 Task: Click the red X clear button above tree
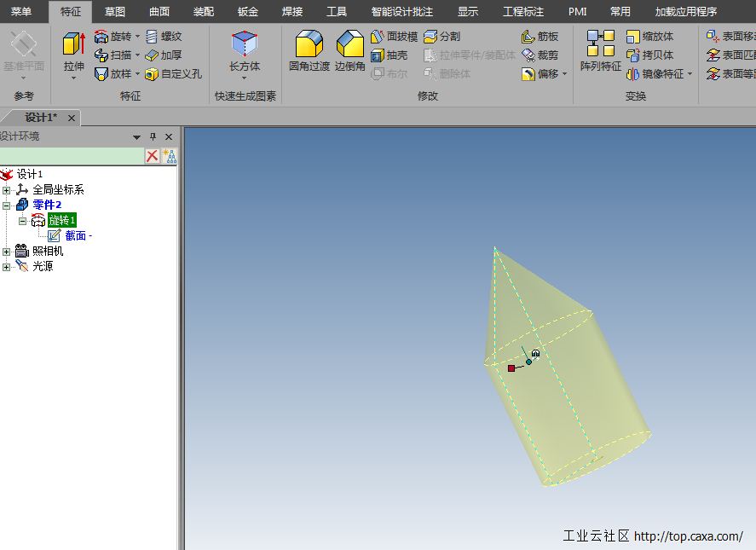[x=153, y=155]
